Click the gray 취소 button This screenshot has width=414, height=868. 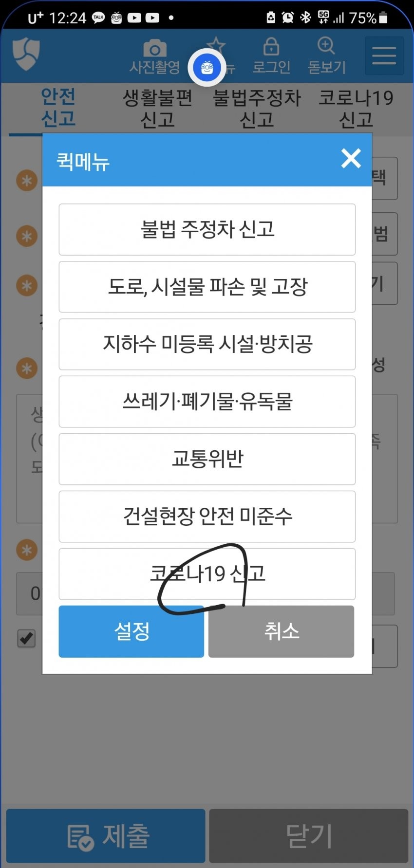(x=281, y=631)
